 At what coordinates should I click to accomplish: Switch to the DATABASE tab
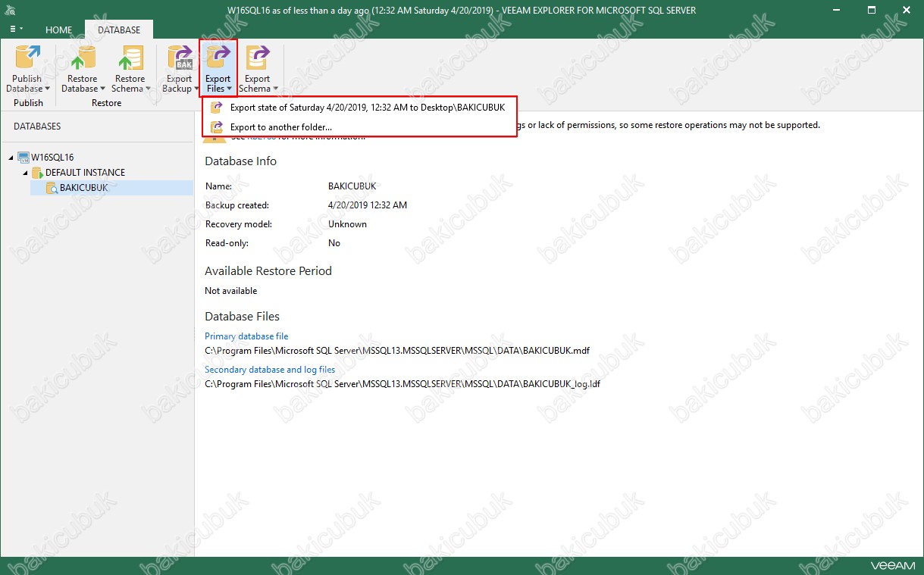(x=119, y=30)
